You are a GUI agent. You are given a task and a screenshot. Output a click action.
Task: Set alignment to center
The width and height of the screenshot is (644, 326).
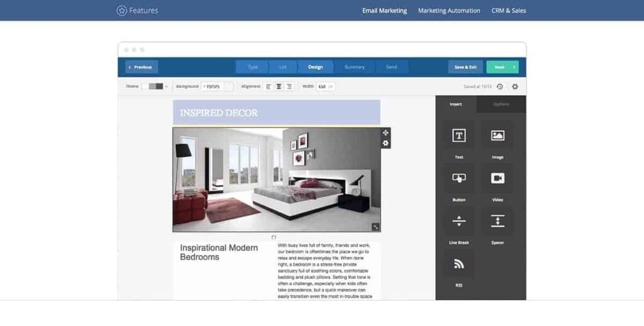coord(279,87)
